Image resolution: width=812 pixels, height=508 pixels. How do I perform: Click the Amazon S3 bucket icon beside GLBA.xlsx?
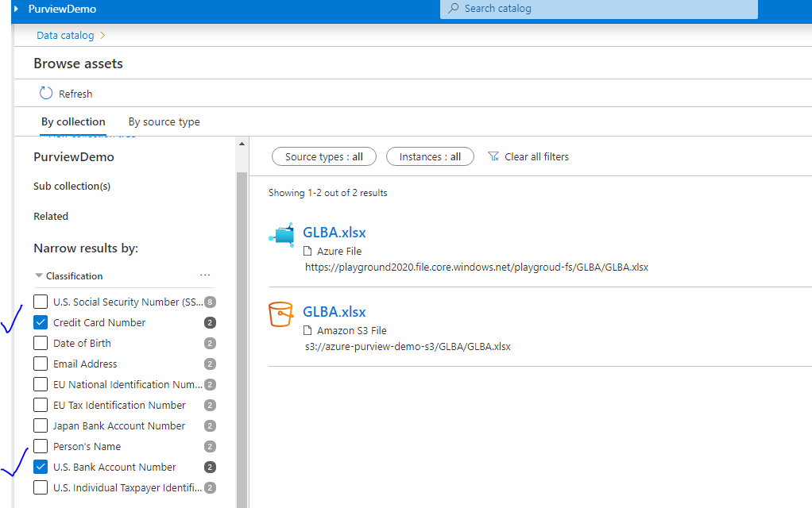280,314
